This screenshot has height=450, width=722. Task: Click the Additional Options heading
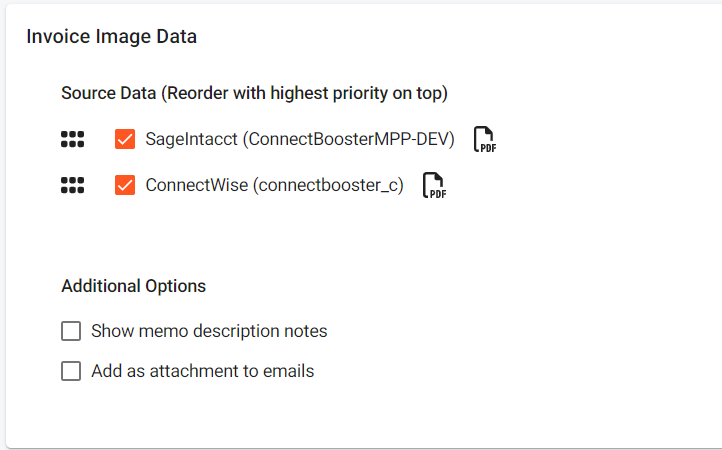click(133, 286)
